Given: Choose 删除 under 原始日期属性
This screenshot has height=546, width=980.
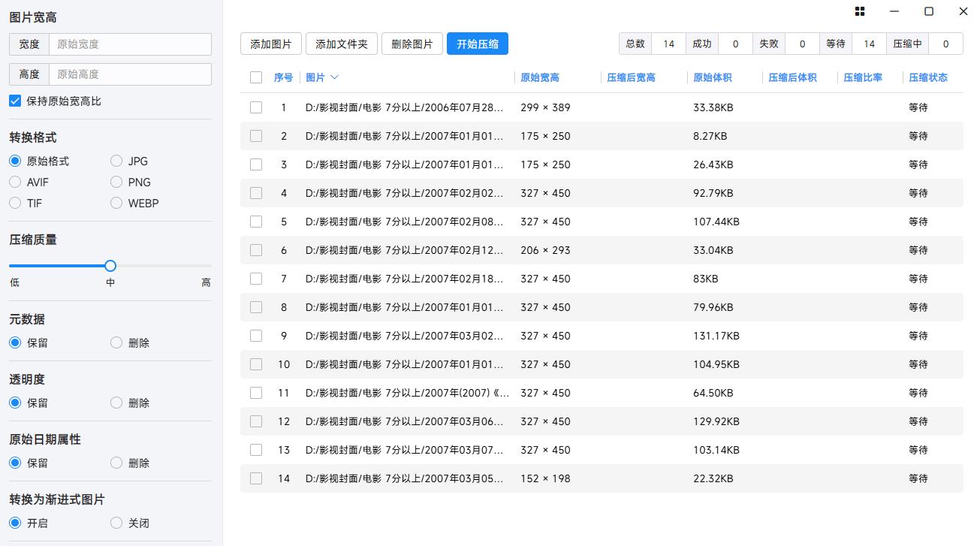Looking at the screenshot, I should pyautogui.click(x=116, y=463).
